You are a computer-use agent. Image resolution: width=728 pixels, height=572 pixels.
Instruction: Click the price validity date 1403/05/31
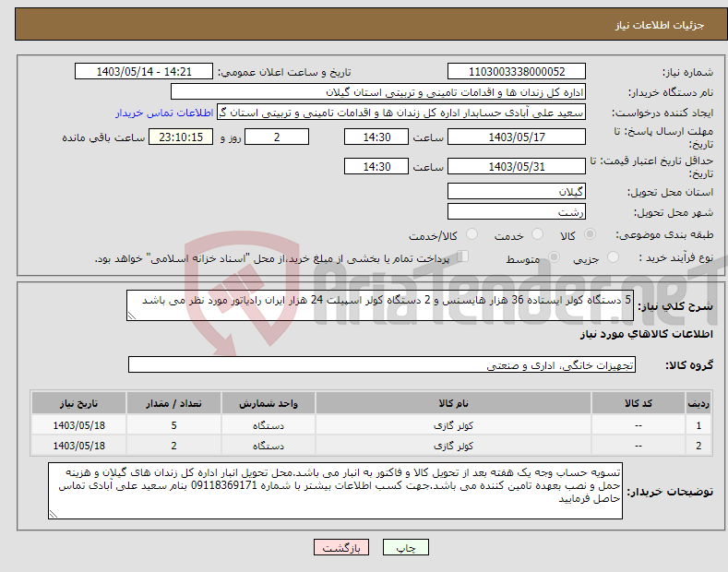click(x=517, y=166)
